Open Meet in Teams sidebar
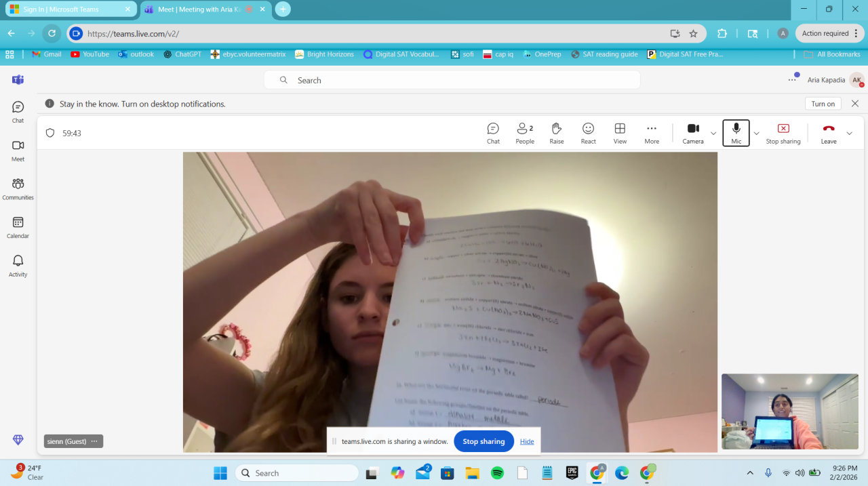 [18, 150]
